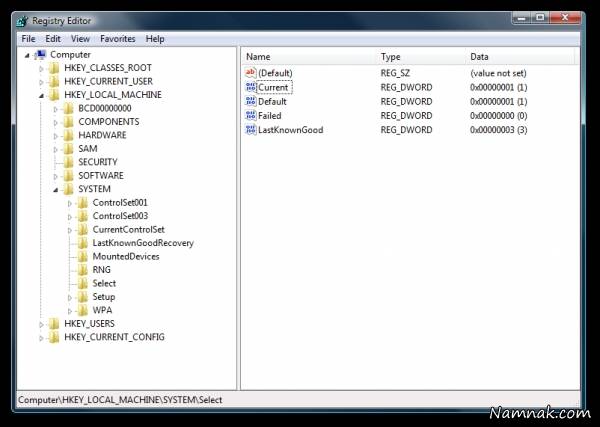Click the Computer root icon in tree
Screen dimensions: 600x427
(x=39, y=54)
